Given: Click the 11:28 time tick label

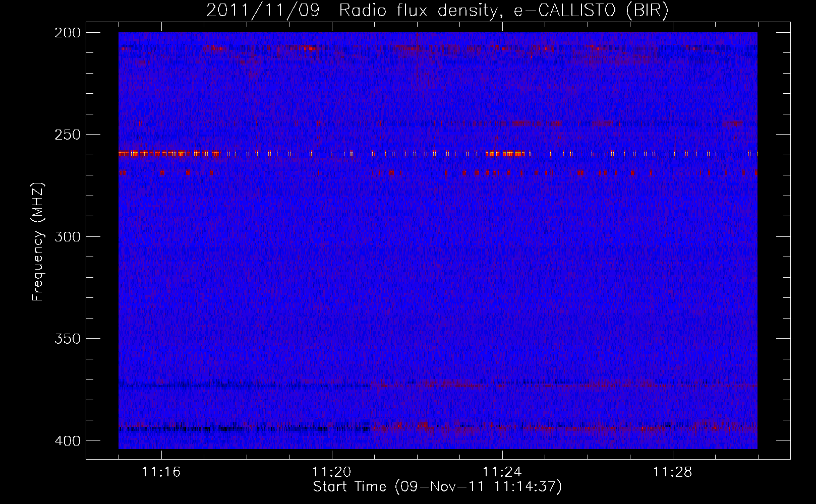Looking at the screenshot, I should [673, 472].
